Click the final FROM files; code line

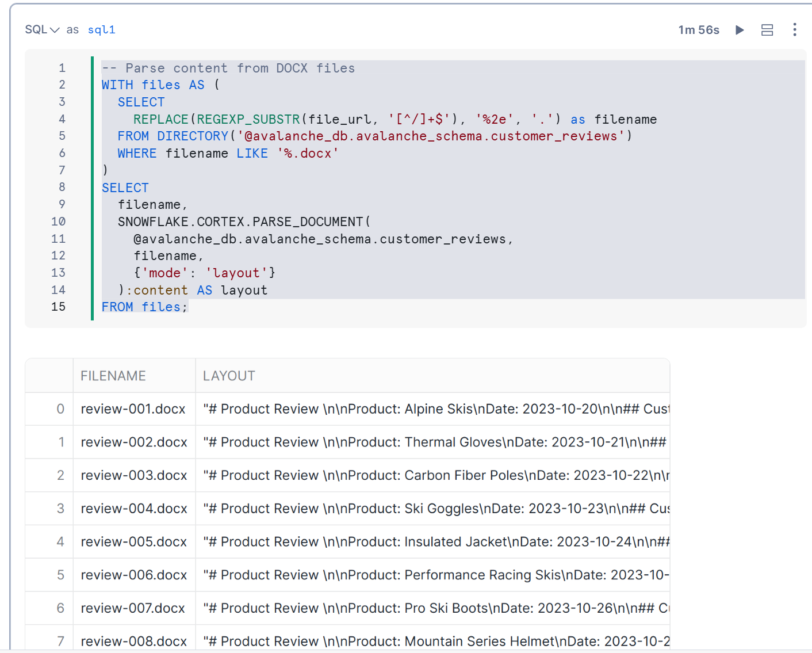point(144,307)
